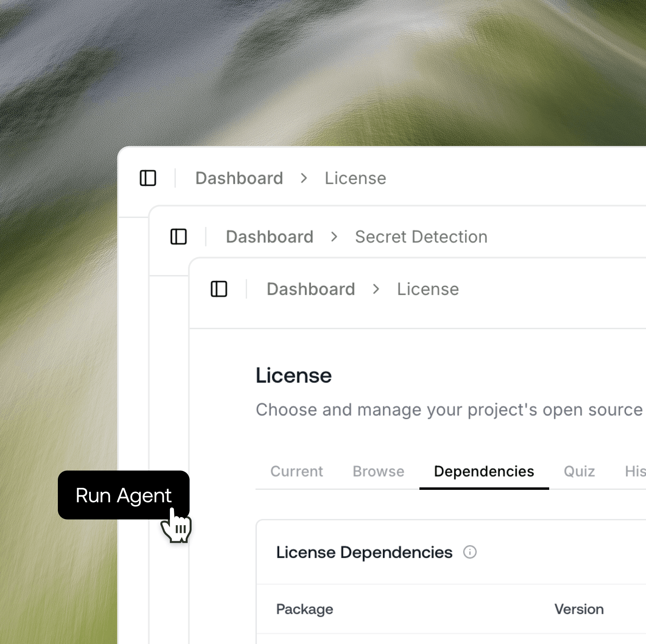
Task: Click License breadcrumb in rearmost window
Action: click(355, 178)
